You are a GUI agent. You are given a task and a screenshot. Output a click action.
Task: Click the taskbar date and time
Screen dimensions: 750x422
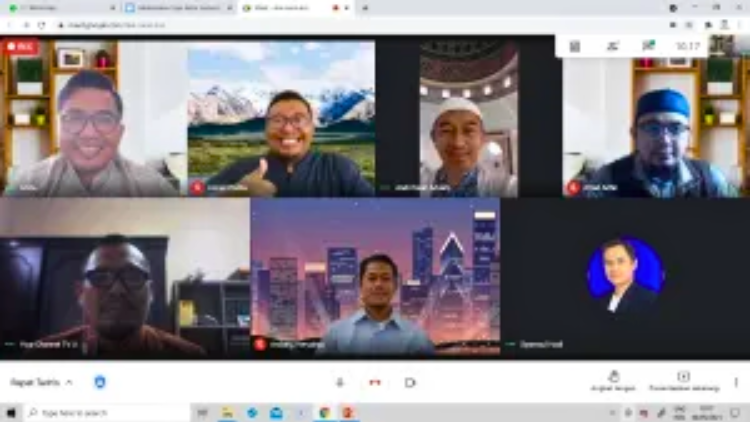coord(706,412)
